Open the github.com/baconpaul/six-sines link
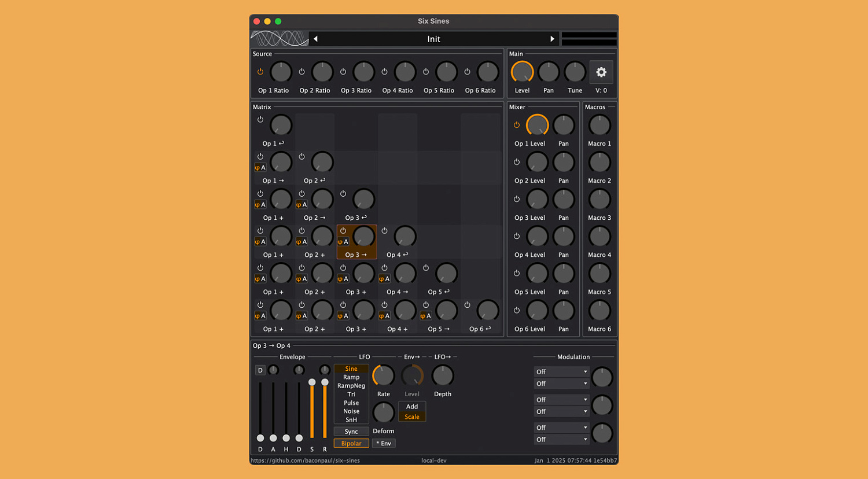 [x=306, y=460]
